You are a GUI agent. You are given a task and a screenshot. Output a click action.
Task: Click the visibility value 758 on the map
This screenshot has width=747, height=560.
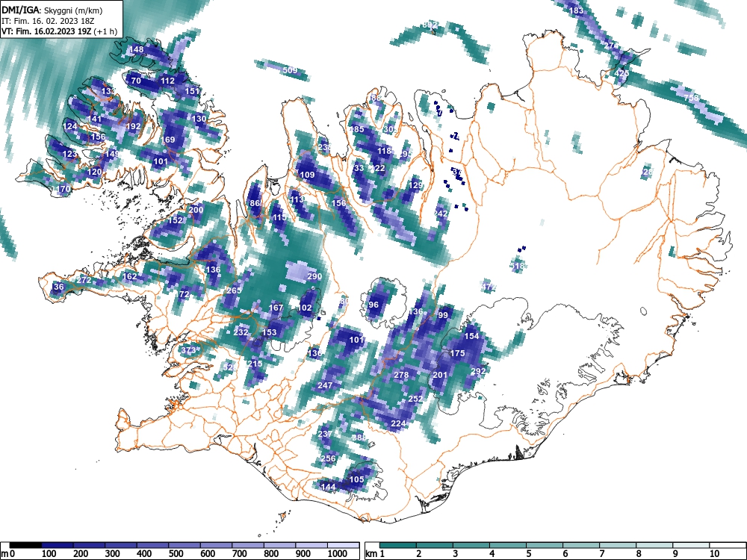coord(692,98)
